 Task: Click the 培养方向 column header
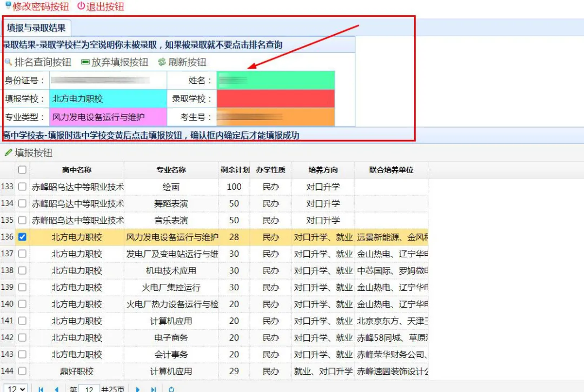(x=323, y=170)
